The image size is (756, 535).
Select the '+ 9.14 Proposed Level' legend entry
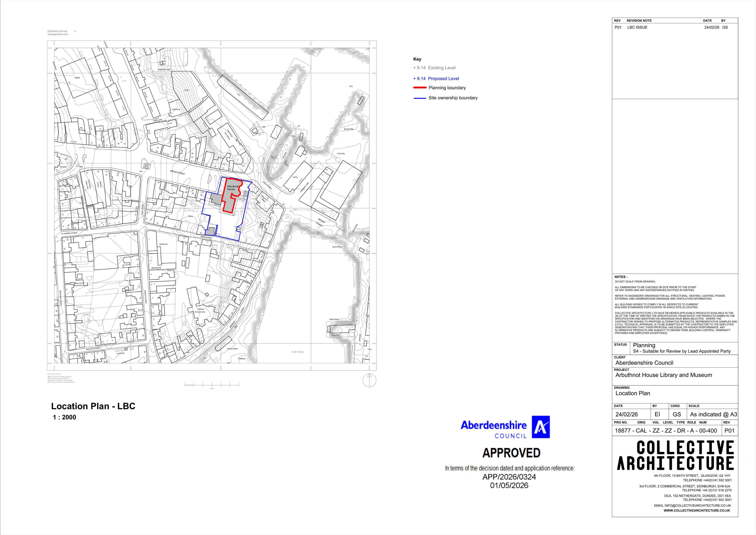(436, 79)
